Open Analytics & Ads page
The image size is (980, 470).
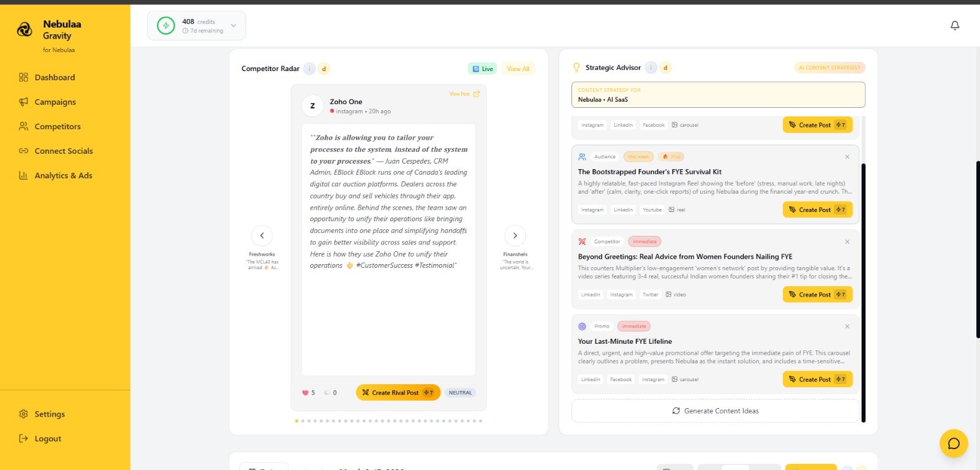tap(65, 175)
